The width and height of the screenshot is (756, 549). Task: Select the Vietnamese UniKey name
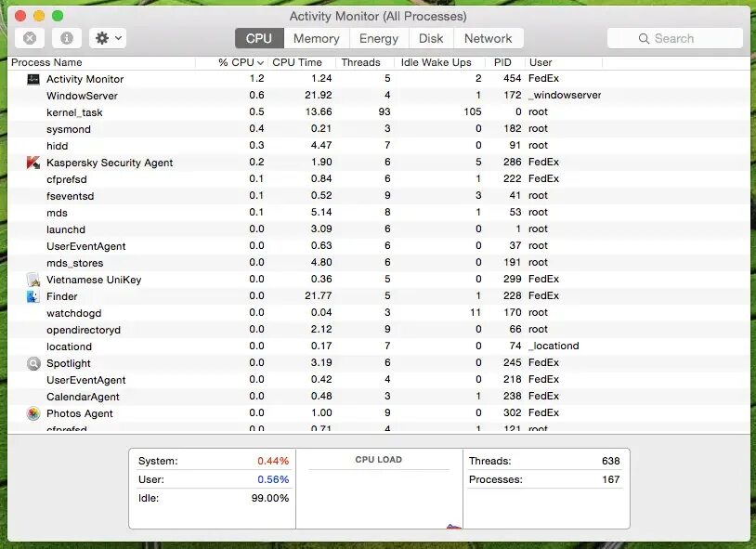pos(94,280)
